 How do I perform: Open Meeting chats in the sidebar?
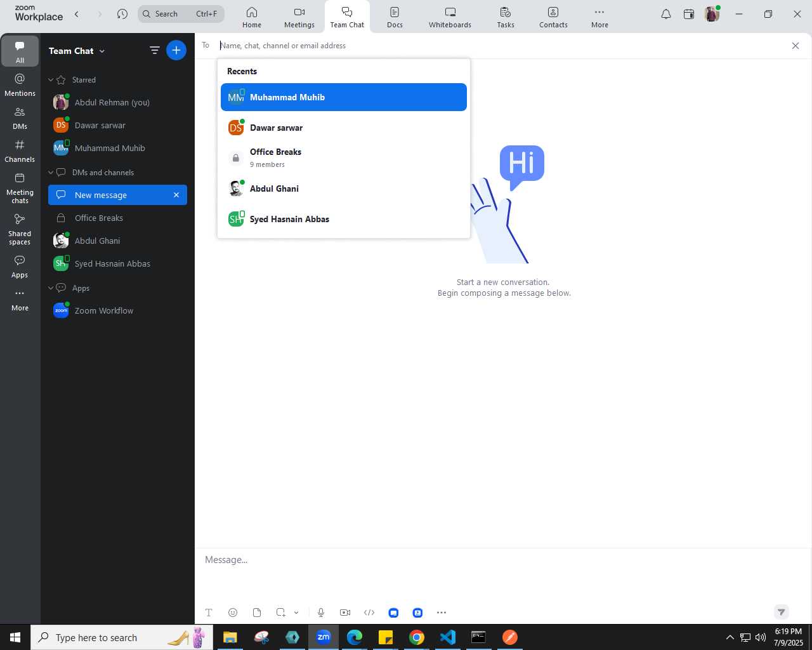[20, 188]
